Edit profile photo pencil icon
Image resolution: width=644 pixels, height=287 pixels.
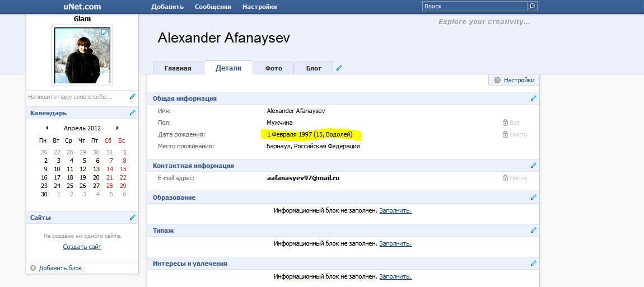pyautogui.click(x=105, y=33)
